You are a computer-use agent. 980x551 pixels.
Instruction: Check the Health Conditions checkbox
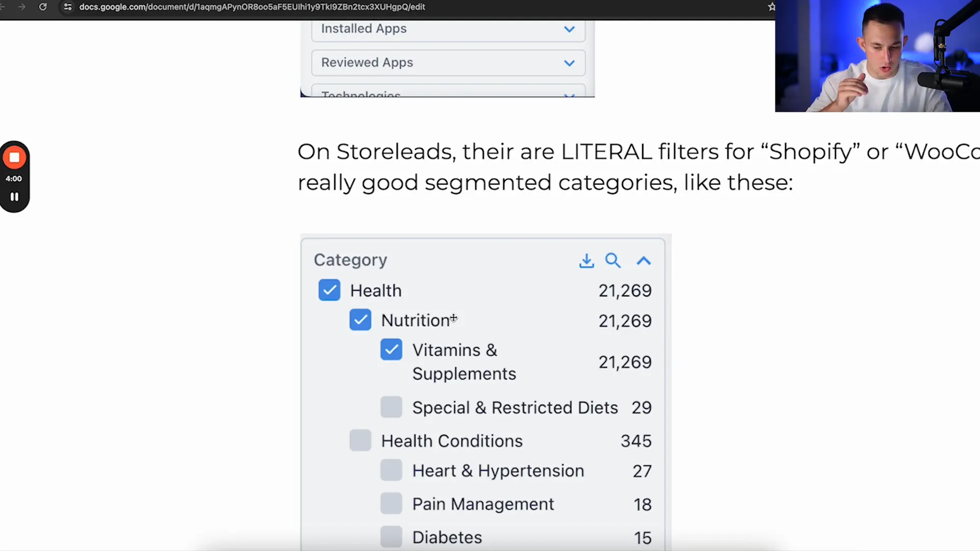[x=360, y=440]
